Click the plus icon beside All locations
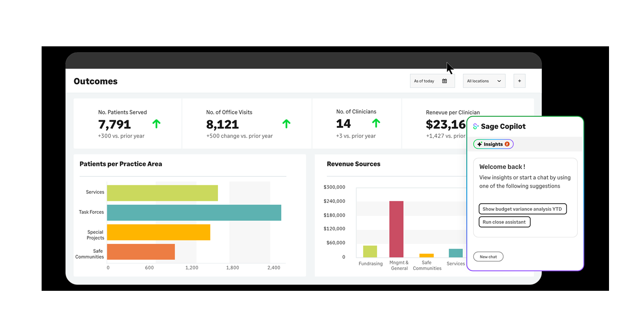This screenshot has width=644, height=331. [x=519, y=81]
